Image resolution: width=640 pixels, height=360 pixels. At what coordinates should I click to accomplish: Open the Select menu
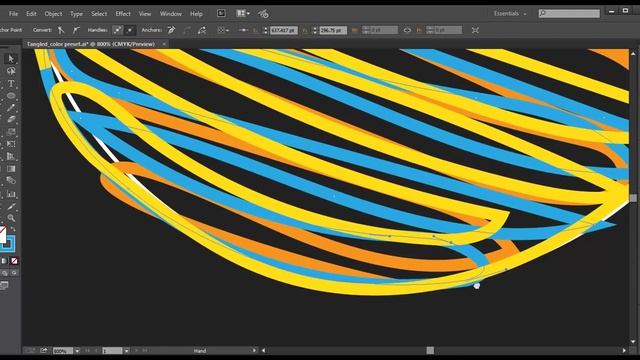pos(99,14)
